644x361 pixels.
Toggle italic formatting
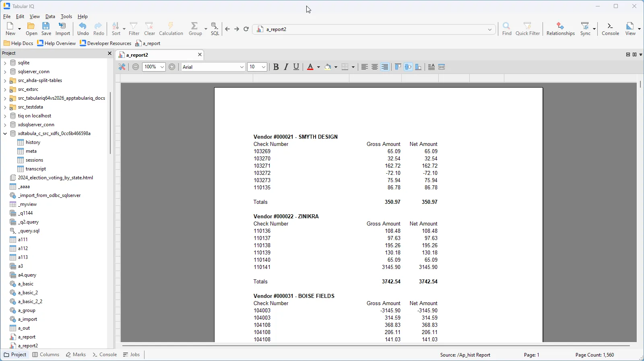(286, 67)
